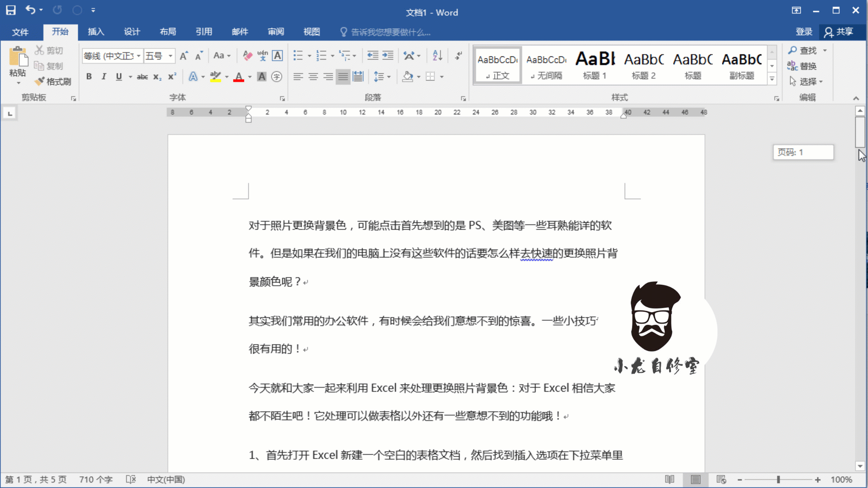Click the Phonetic Guide (wén) icon
The height and width of the screenshot is (488, 868).
[262, 56]
